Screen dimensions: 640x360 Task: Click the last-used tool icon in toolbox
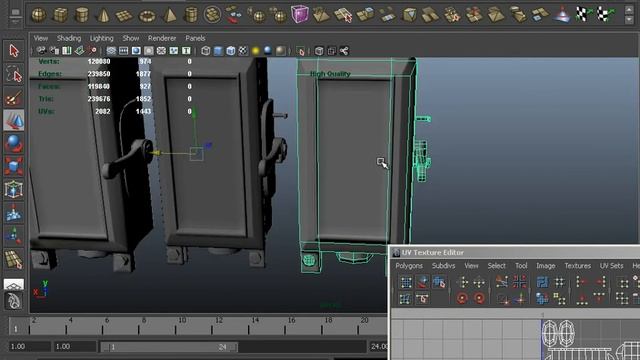click(x=14, y=259)
